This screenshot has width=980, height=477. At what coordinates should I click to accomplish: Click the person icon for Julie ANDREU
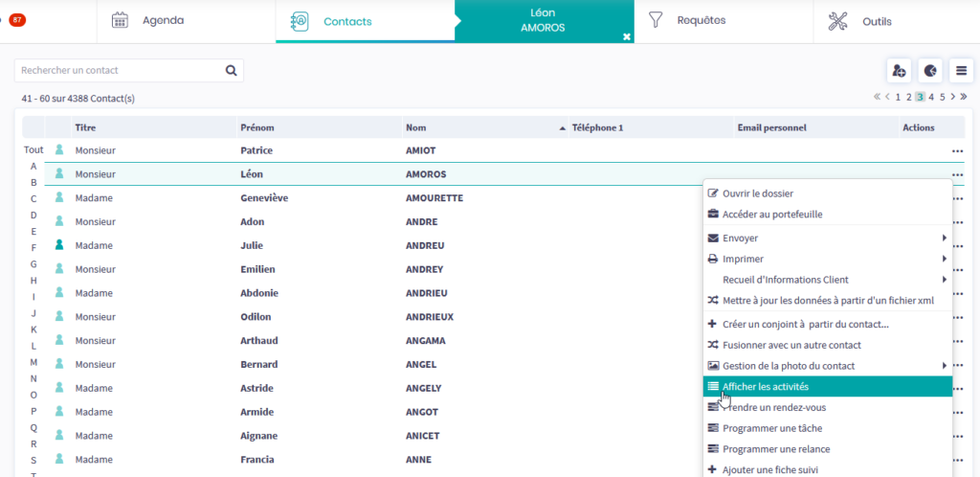tap(59, 245)
